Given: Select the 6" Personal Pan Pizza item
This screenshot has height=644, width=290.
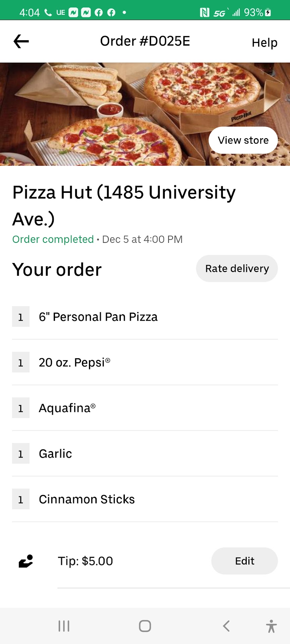Looking at the screenshot, I should tap(98, 317).
